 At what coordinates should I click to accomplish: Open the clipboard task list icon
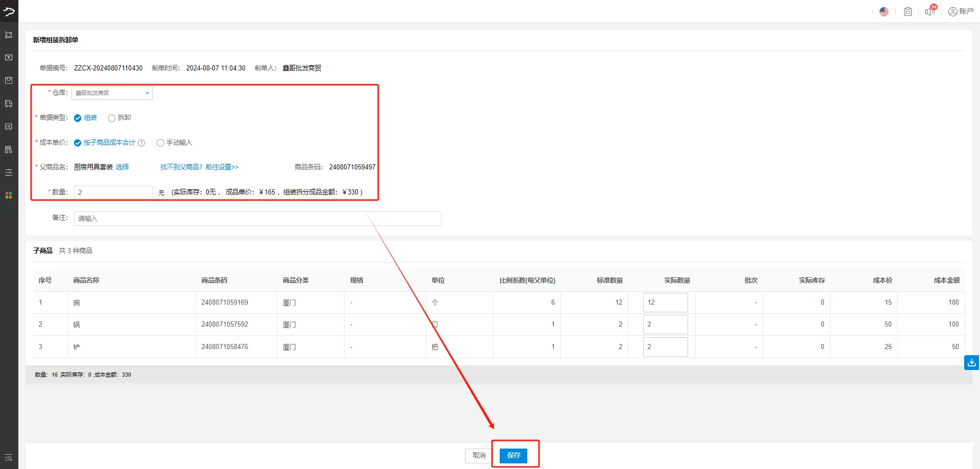coord(908,12)
